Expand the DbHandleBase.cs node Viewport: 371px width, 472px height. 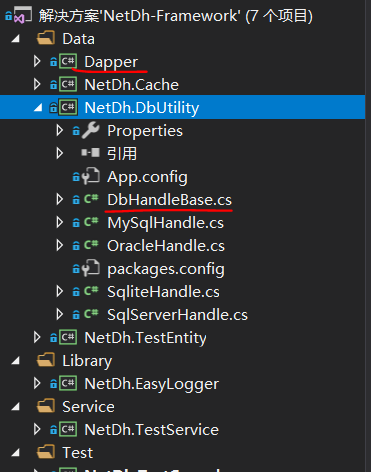(x=60, y=199)
